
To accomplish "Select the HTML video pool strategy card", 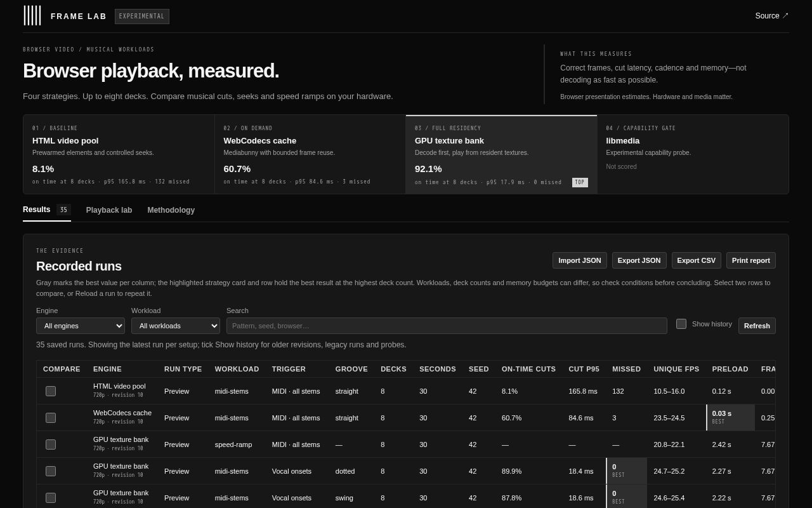I will pos(119,154).
